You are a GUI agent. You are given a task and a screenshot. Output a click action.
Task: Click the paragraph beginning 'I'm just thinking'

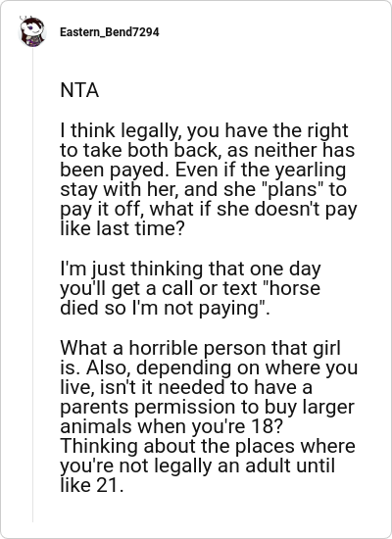(190, 288)
